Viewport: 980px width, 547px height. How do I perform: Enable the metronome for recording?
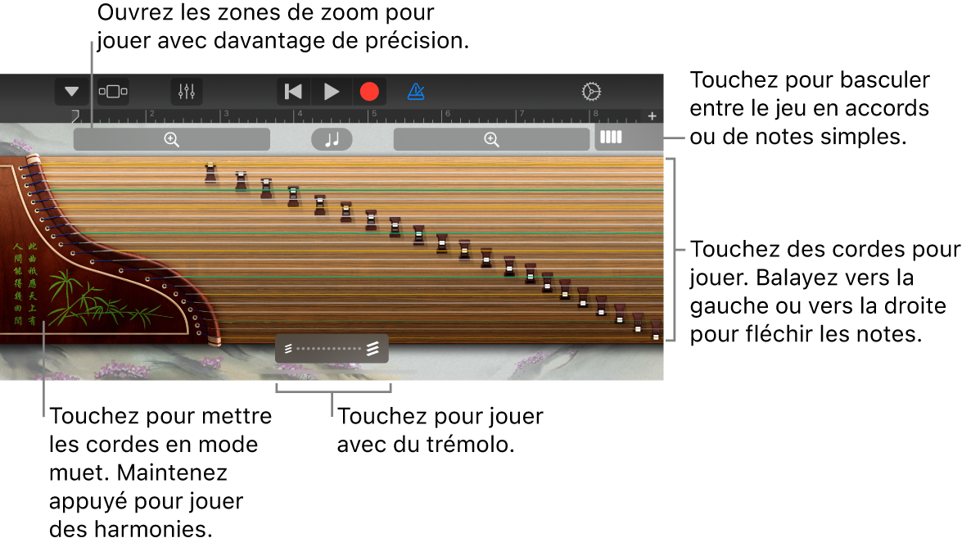tap(416, 92)
